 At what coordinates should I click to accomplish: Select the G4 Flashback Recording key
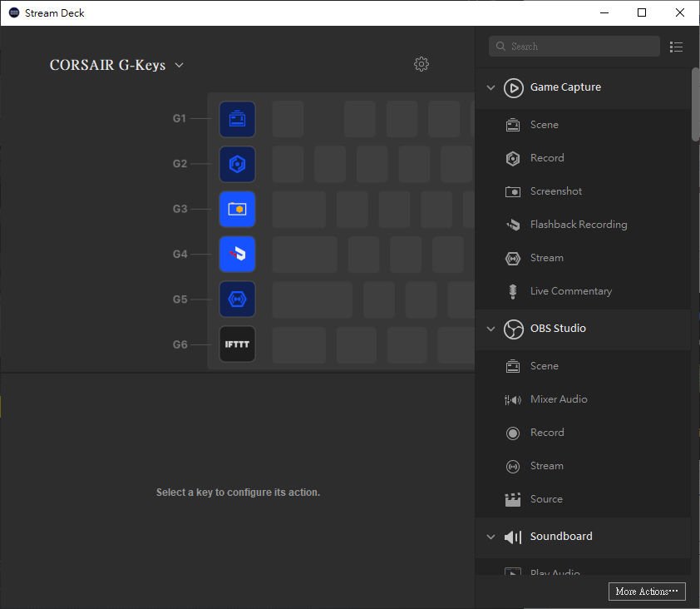(237, 255)
